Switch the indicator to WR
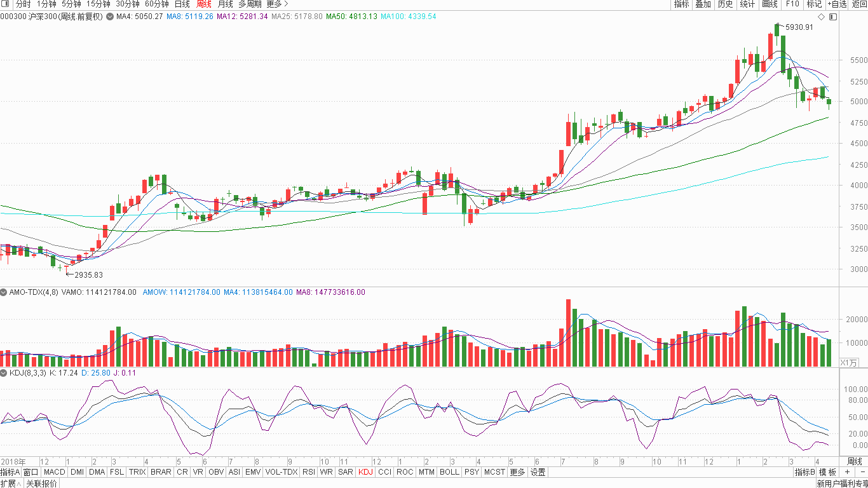The width and height of the screenshot is (868, 488). coord(326,472)
